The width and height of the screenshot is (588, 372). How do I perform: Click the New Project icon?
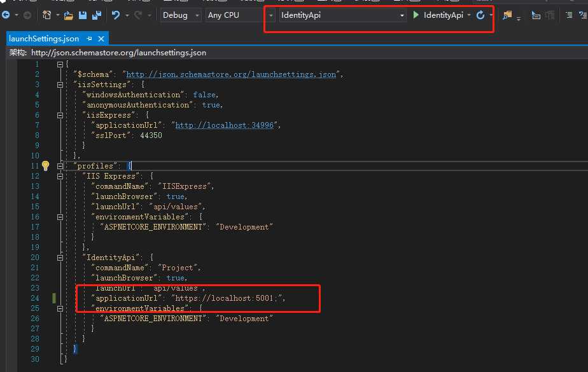coord(47,15)
